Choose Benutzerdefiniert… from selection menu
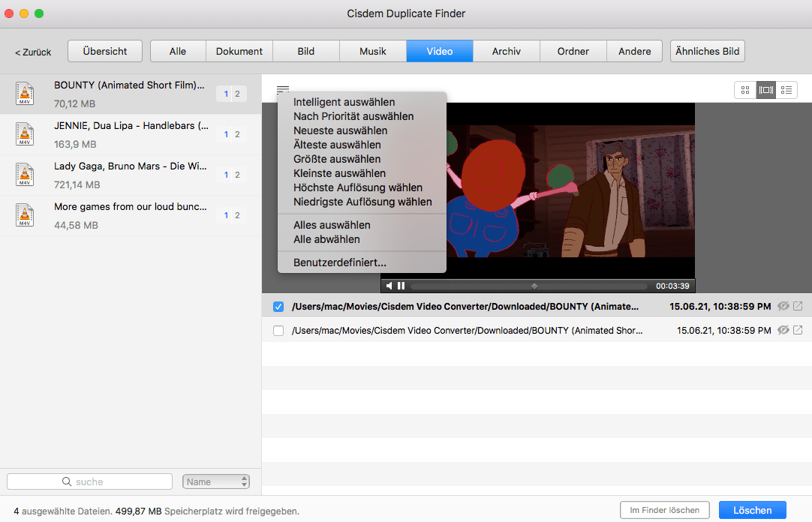 point(340,262)
